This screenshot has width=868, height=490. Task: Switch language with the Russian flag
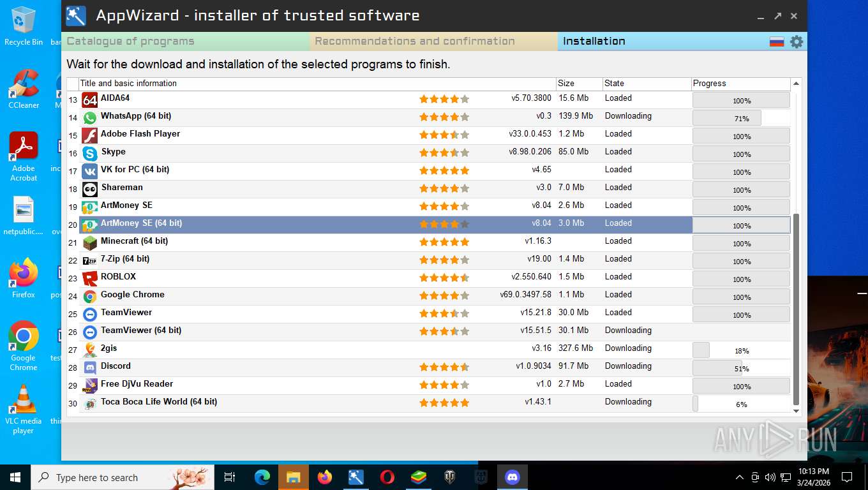click(x=777, y=41)
